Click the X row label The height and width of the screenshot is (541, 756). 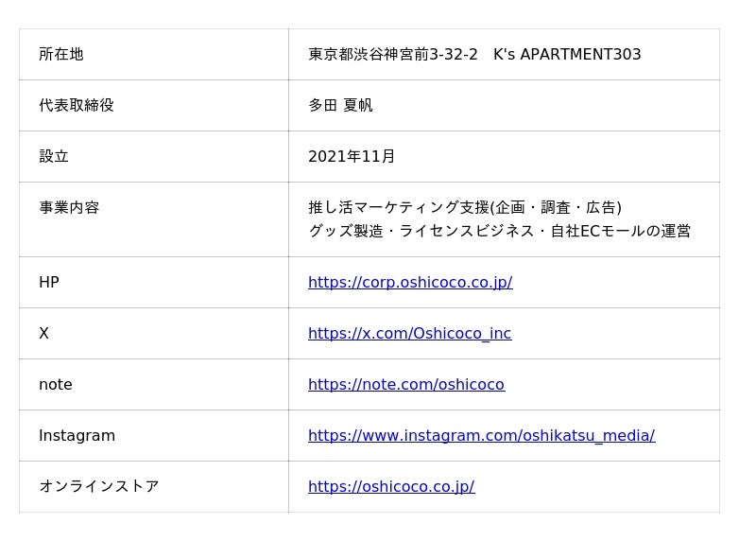tap(43, 334)
